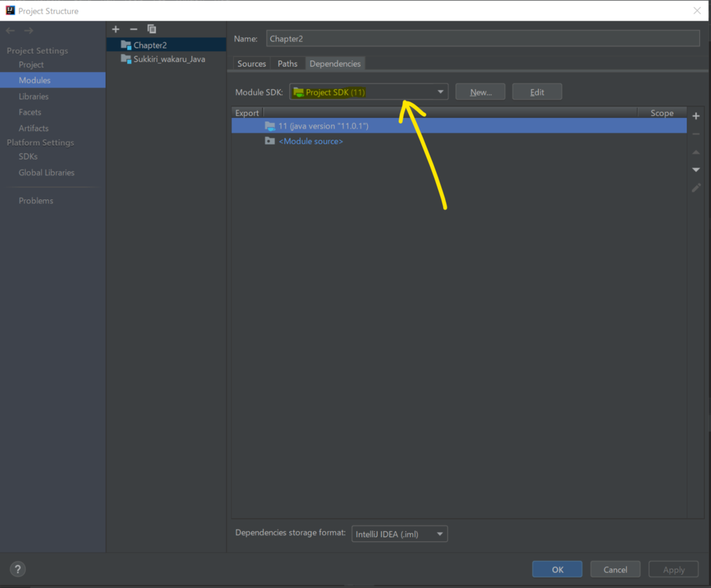Click the OK button
This screenshot has height=588, width=711.
tap(558, 569)
